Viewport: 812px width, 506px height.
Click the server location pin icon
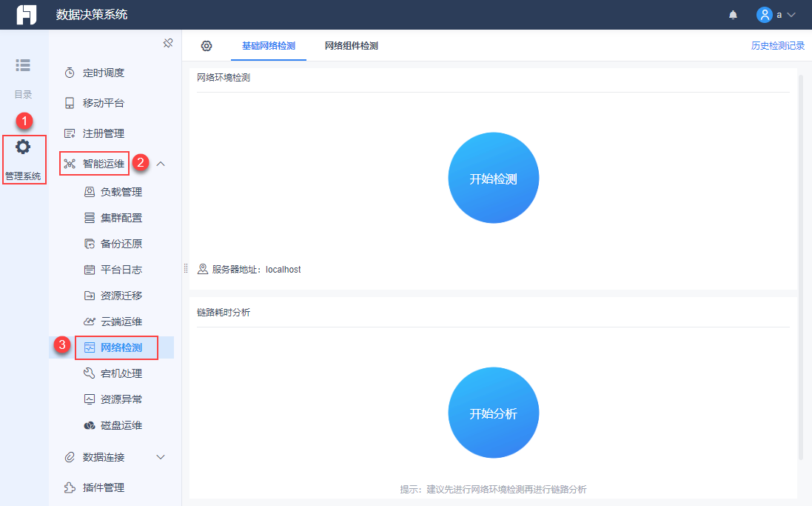(x=203, y=269)
